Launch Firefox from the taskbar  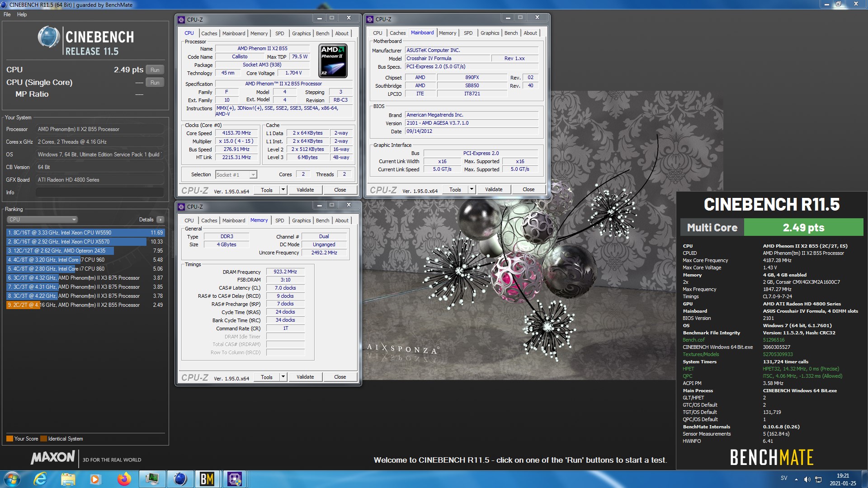(x=124, y=479)
